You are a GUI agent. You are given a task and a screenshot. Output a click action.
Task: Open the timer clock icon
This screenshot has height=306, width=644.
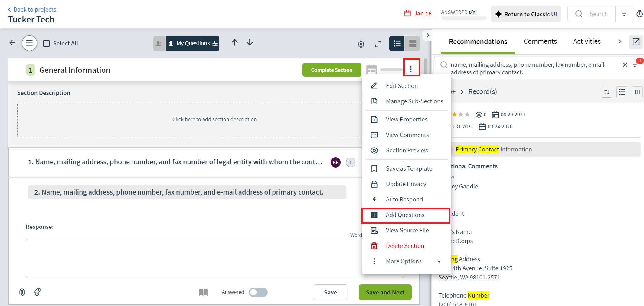tap(640, 14)
